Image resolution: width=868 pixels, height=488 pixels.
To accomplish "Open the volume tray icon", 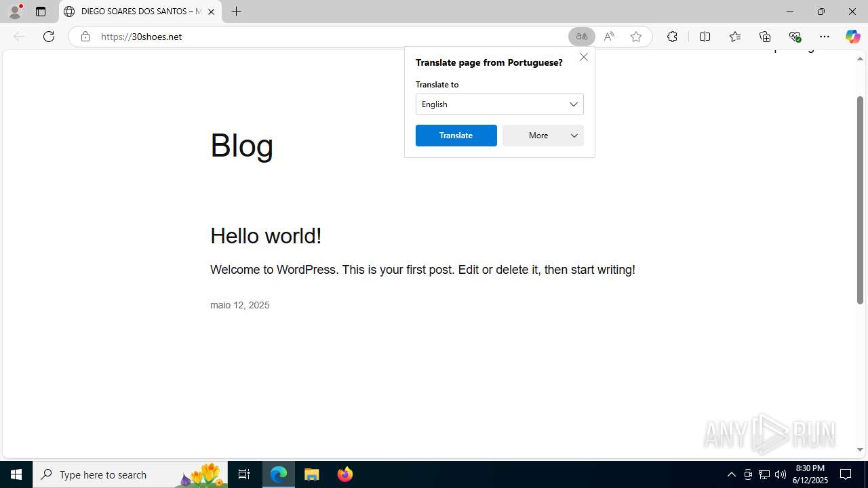I will (x=781, y=474).
